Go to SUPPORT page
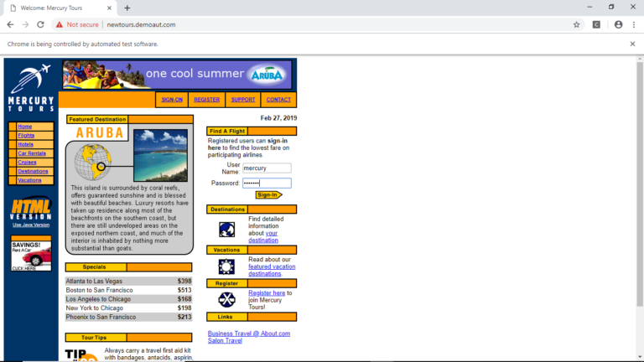 pyautogui.click(x=243, y=100)
